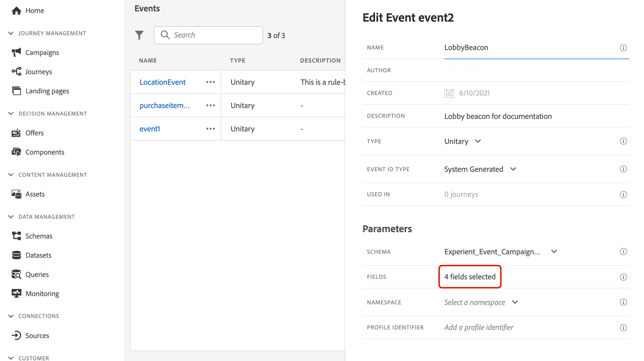Open the Type dropdown showing Unitary

click(462, 141)
